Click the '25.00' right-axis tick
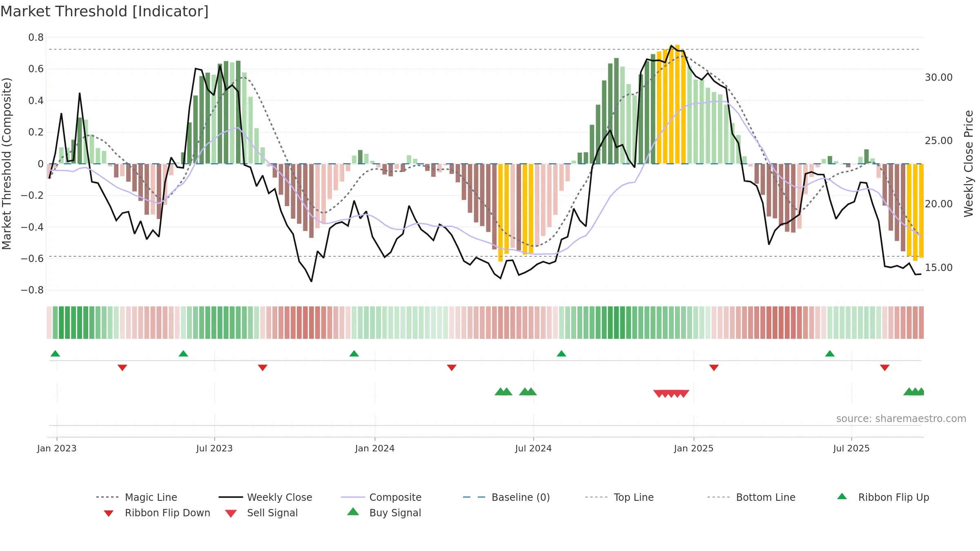 [x=939, y=141]
